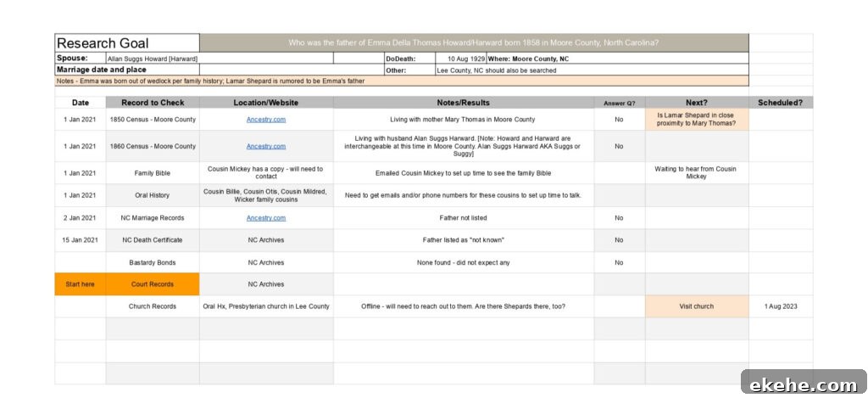The height and width of the screenshot is (398, 868).
Task: Select the Lee County should also be searched cell
Action: point(592,70)
